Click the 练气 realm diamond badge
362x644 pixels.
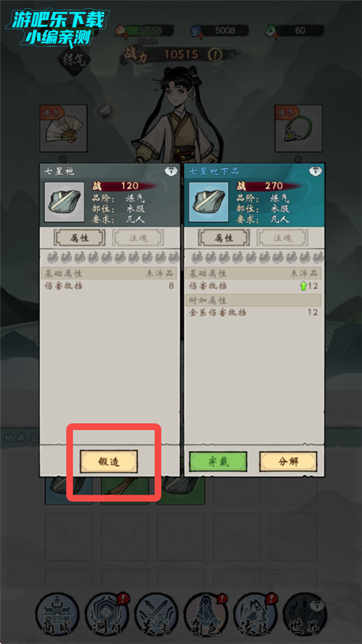[74, 60]
